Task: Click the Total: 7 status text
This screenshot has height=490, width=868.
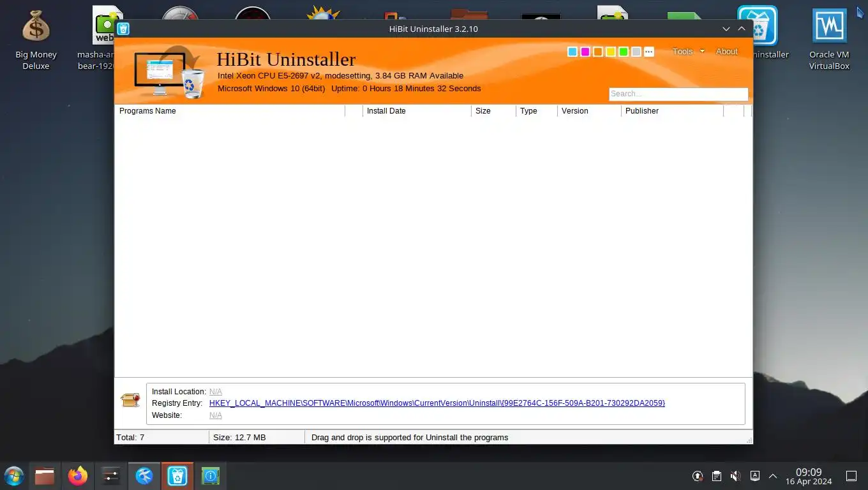Action: [130, 438]
